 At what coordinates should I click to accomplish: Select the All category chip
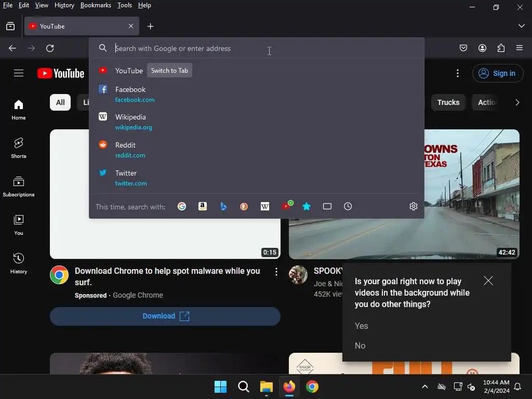coord(60,102)
